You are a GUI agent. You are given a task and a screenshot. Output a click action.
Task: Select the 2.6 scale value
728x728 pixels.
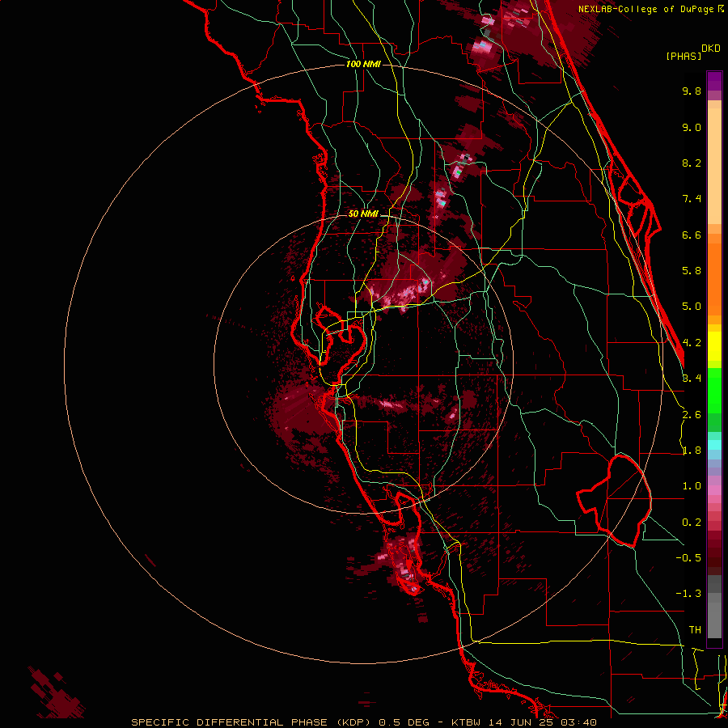[x=692, y=415]
